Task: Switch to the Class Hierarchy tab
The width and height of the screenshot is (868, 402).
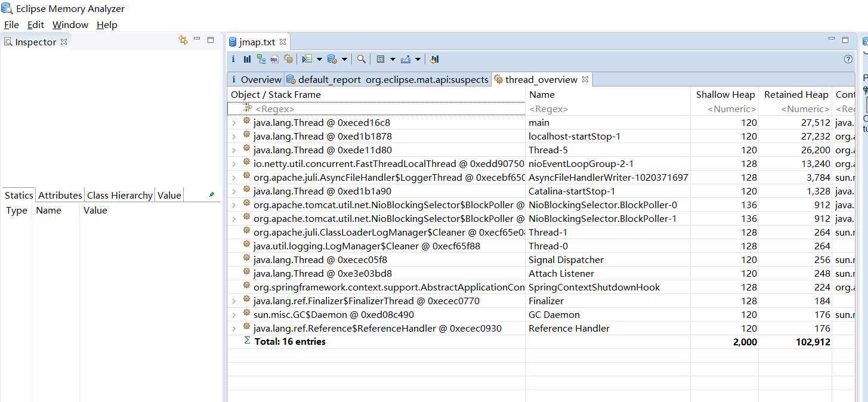Action: click(x=120, y=195)
